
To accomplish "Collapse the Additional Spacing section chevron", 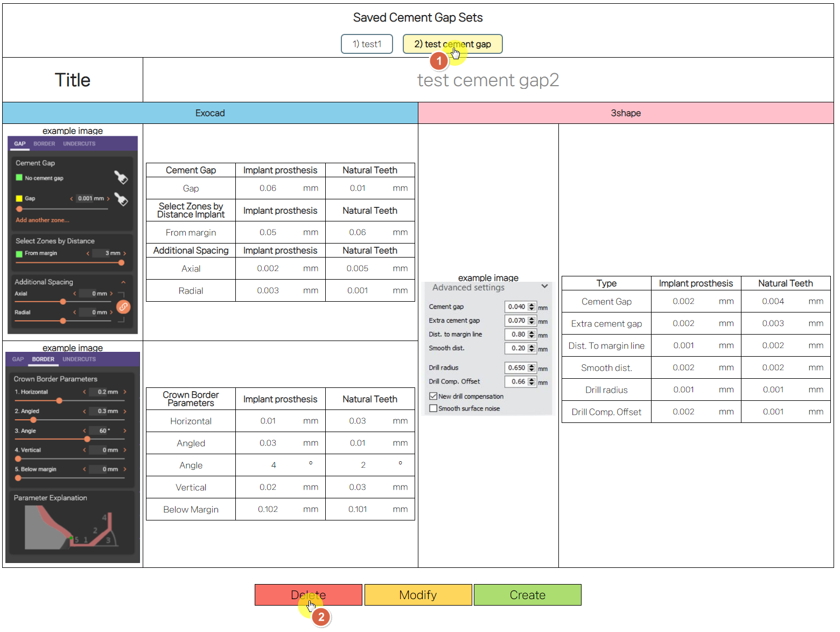I will [123, 282].
